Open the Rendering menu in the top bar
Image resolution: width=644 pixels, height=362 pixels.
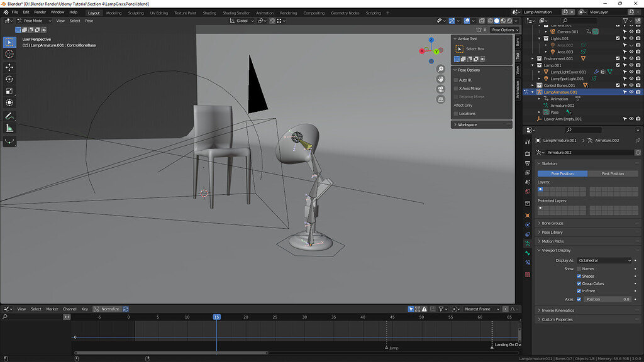(289, 13)
